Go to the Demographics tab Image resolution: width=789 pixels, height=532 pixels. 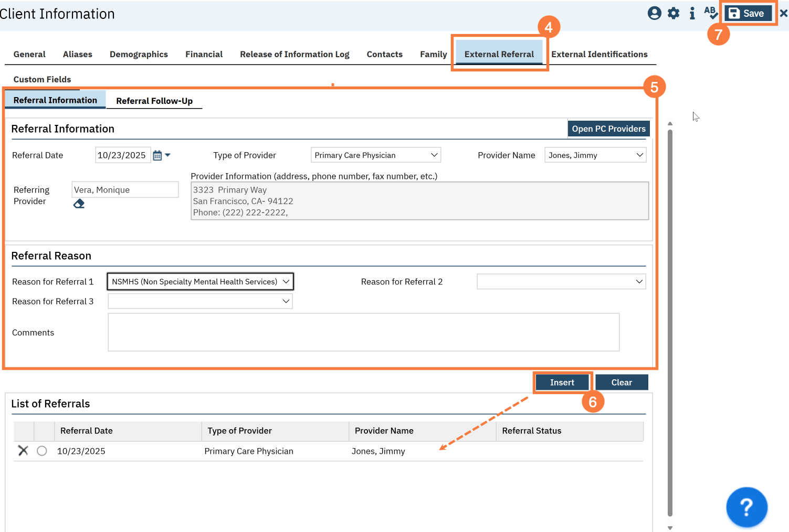pyautogui.click(x=139, y=54)
